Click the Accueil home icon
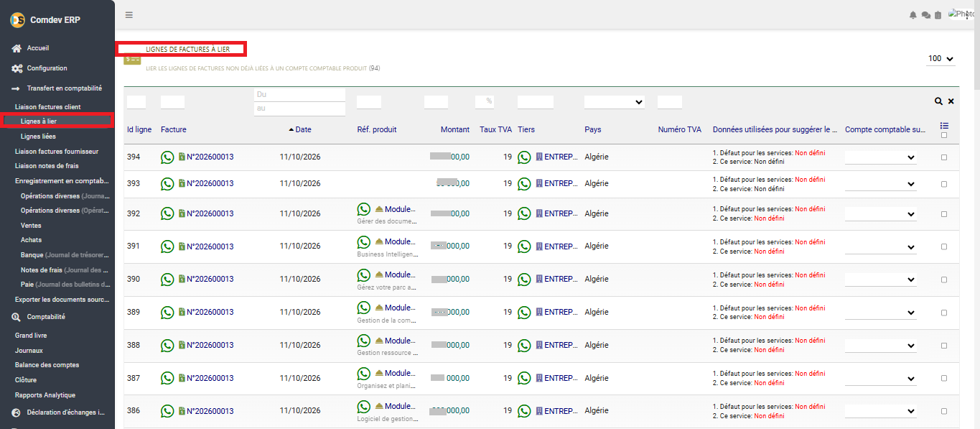The image size is (980, 429). [x=17, y=48]
